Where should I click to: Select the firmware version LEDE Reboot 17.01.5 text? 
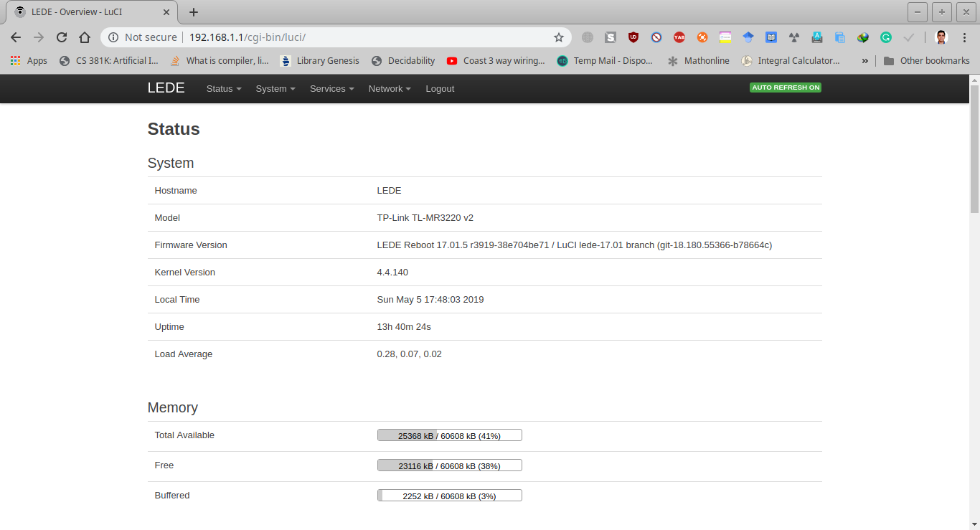[574, 245]
